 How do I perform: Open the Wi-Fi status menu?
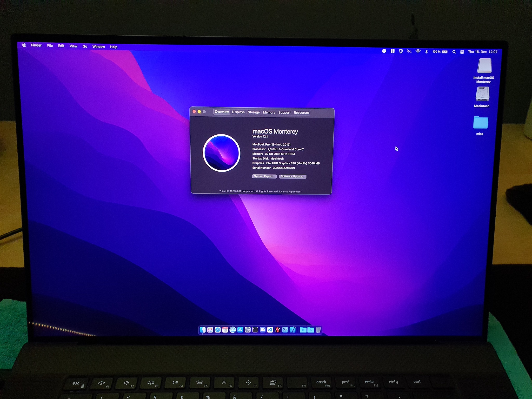pos(418,51)
